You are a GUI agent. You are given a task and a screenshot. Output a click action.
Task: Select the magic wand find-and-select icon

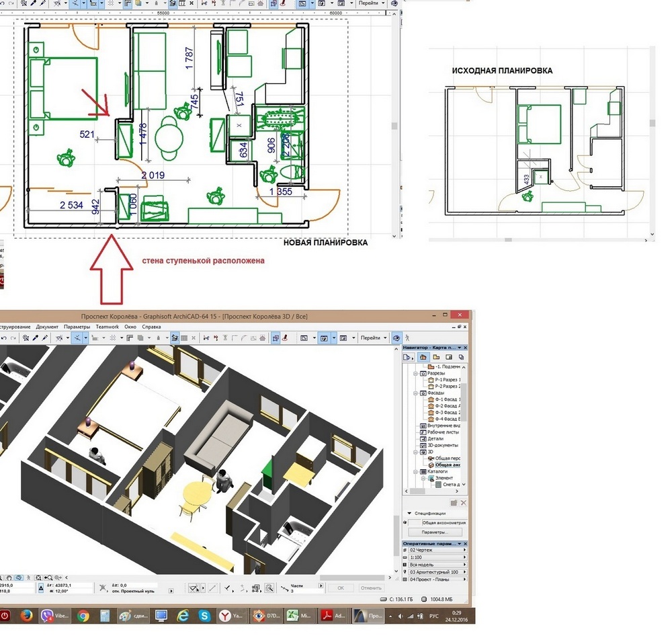(26, 337)
